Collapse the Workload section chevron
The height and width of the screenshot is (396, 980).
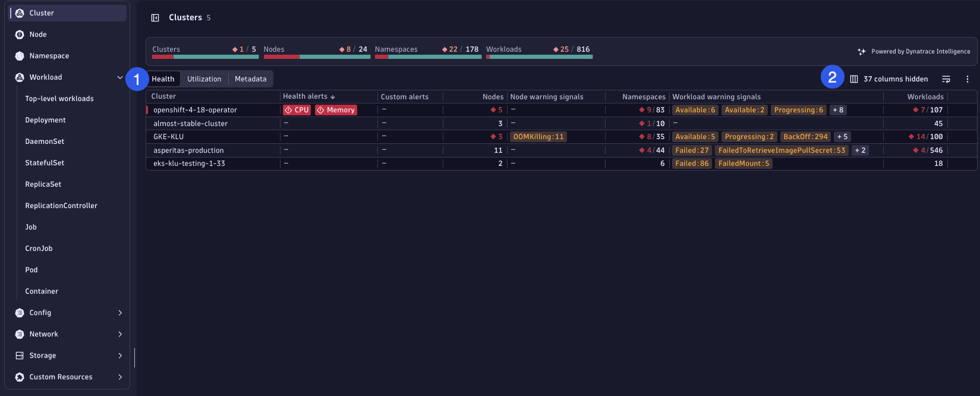[120, 77]
